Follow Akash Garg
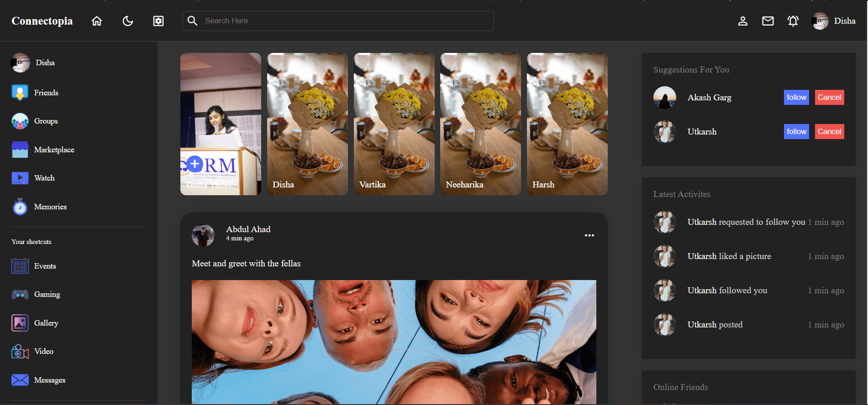This screenshot has height=405, width=868. pyautogui.click(x=796, y=97)
